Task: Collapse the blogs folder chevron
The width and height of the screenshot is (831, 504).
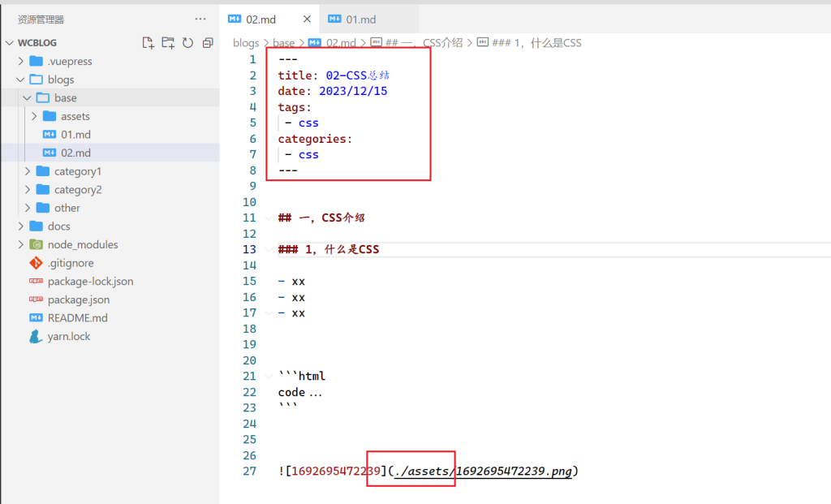Action: 20,80
